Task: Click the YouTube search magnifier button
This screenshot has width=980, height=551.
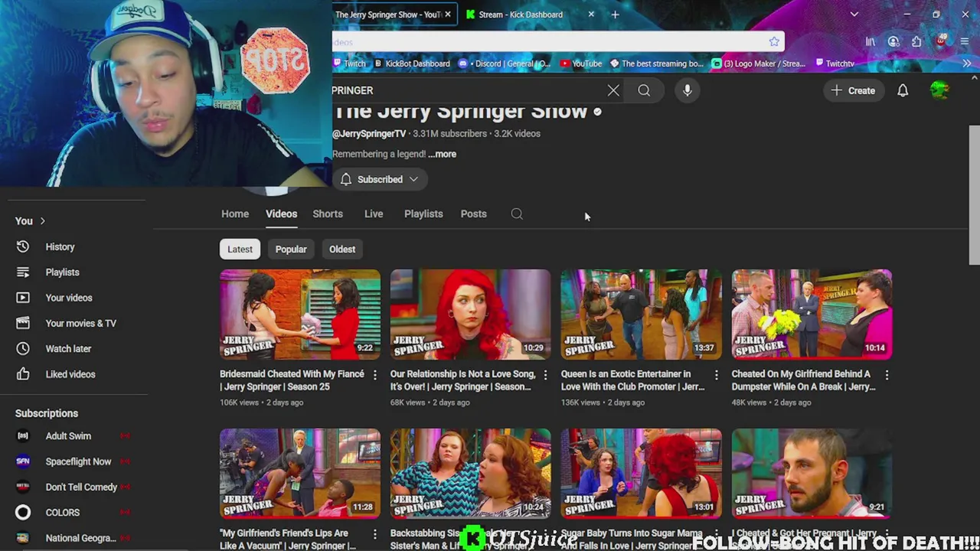Action: (644, 90)
